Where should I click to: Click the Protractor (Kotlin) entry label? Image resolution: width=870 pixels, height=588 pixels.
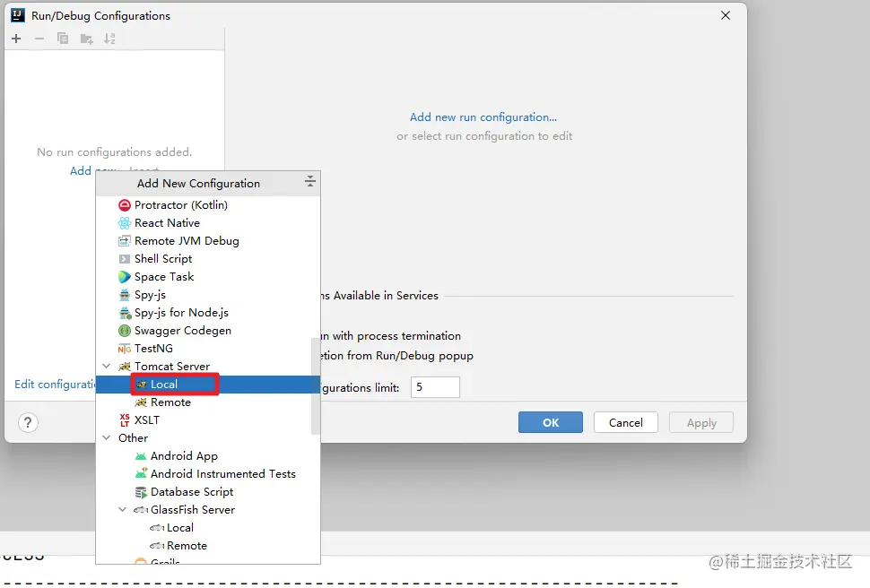pyautogui.click(x=181, y=205)
